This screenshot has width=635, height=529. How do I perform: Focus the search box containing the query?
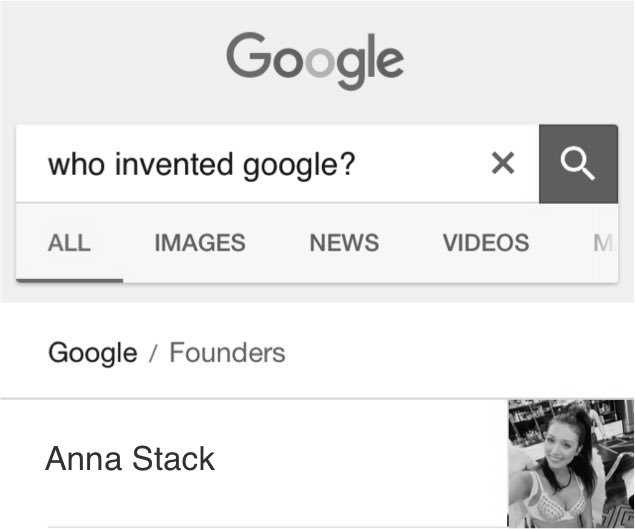(277, 164)
